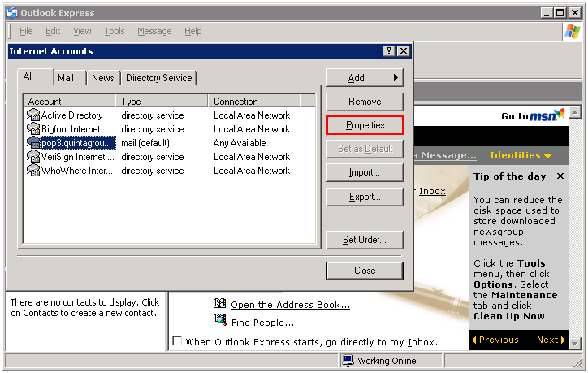
Task: Click the Close button in Internet Accounts
Action: 365,271
